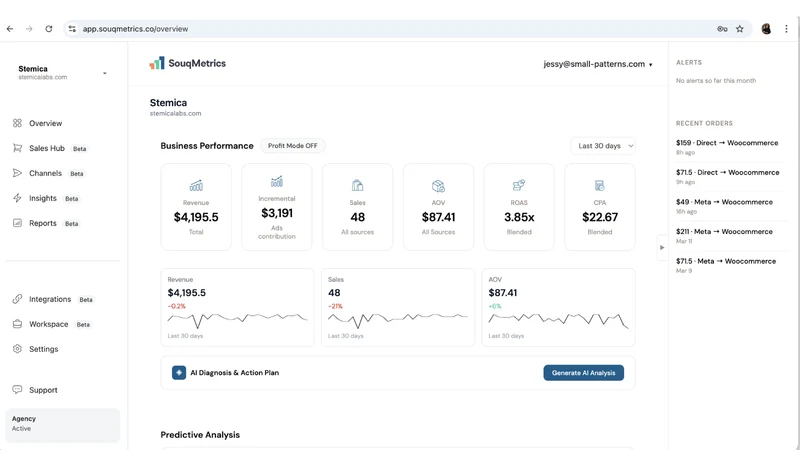Screen dimensions: 800x450
Task: Click the Settings gear icon
Action: [17, 349]
